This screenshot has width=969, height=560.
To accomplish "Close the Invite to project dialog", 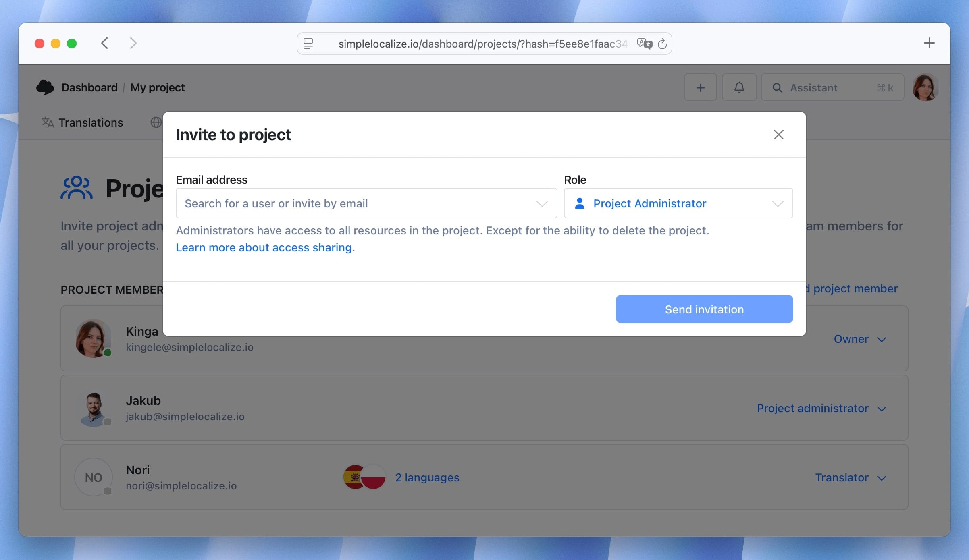I will pyautogui.click(x=778, y=135).
